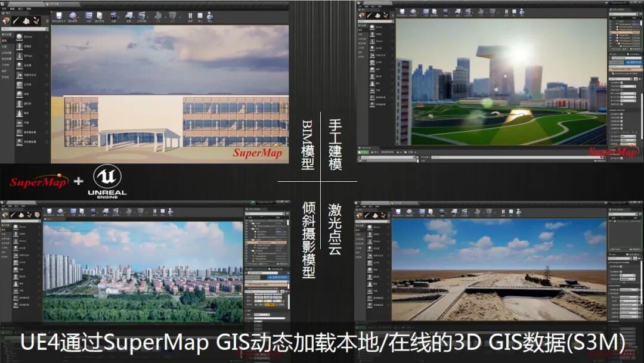
Task: Open Content browser icon in BIM building window toolbar
Action: tap(89, 15)
